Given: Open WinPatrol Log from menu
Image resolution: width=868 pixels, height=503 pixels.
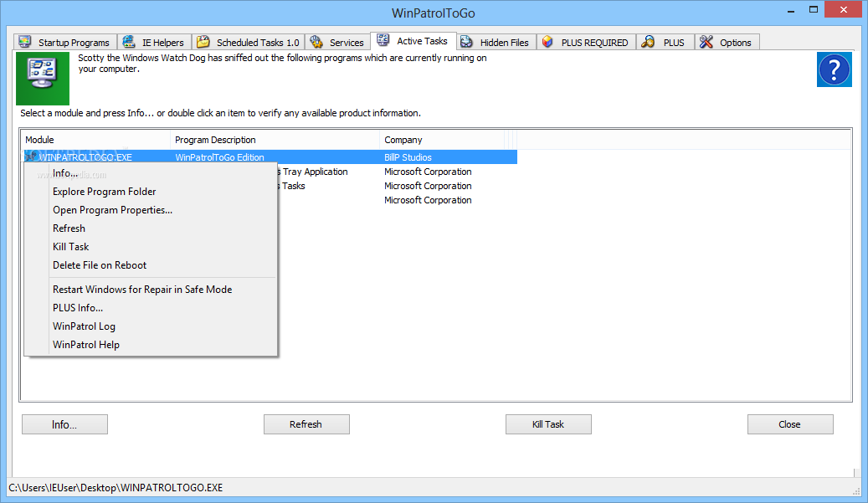Looking at the screenshot, I should point(150,326).
